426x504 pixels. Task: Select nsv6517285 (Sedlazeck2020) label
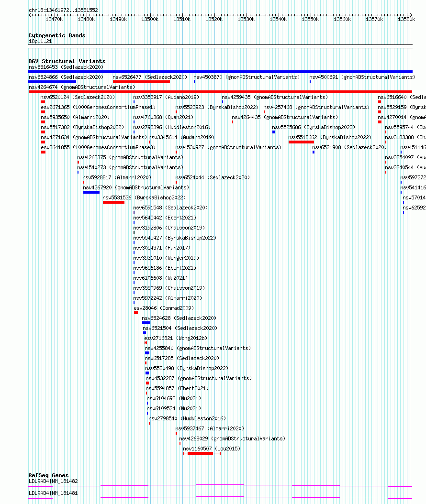(182, 358)
